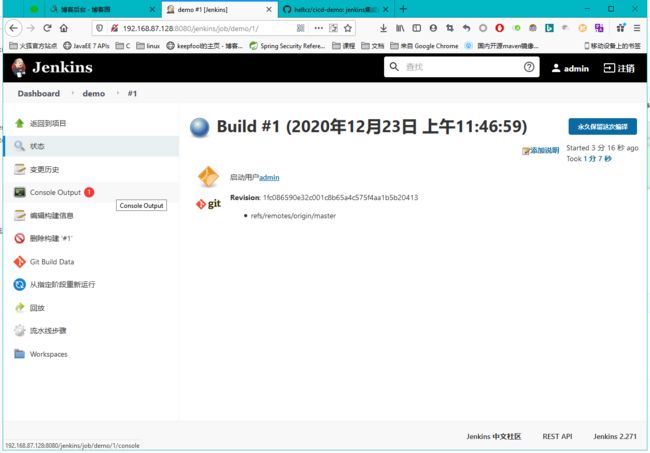The width and height of the screenshot is (650, 453).
Task: Open the Spring Security Reference bookmark
Action: coord(287,46)
